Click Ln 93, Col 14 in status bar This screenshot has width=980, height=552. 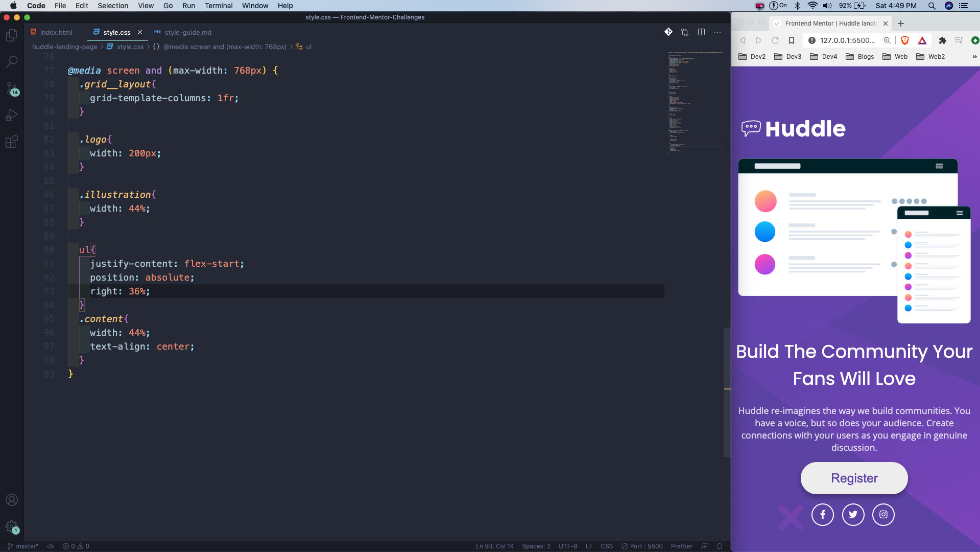tap(495, 546)
